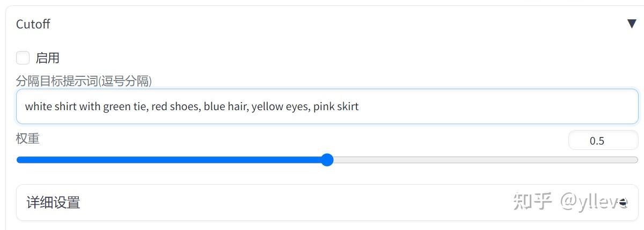
Task: Click on "yellow eyes" in the prompt text
Action: (x=280, y=106)
